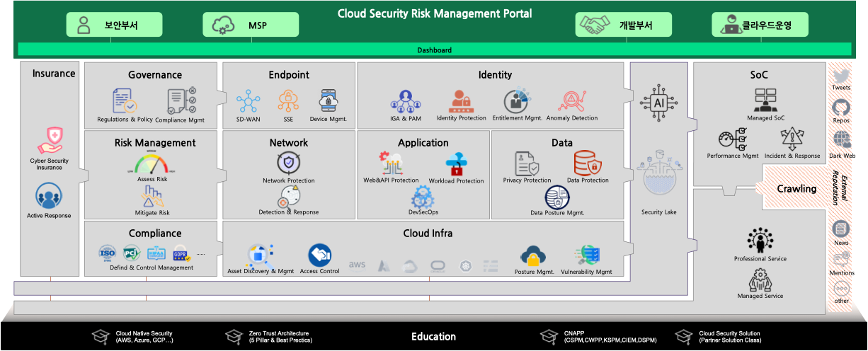Click the 보안부서 button
The width and height of the screenshot is (868, 351).
pos(115,25)
